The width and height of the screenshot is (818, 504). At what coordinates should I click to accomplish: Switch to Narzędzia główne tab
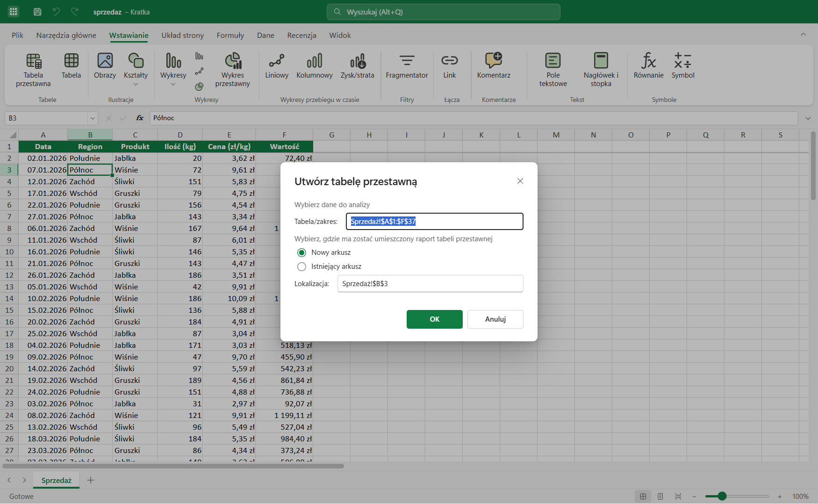tap(66, 35)
